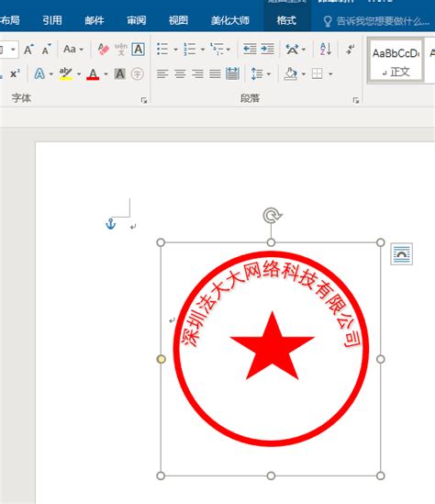The width and height of the screenshot is (435, 504).
Task: Click the object anchor icon
Action: pyautogui.click(x=110, y=224)
